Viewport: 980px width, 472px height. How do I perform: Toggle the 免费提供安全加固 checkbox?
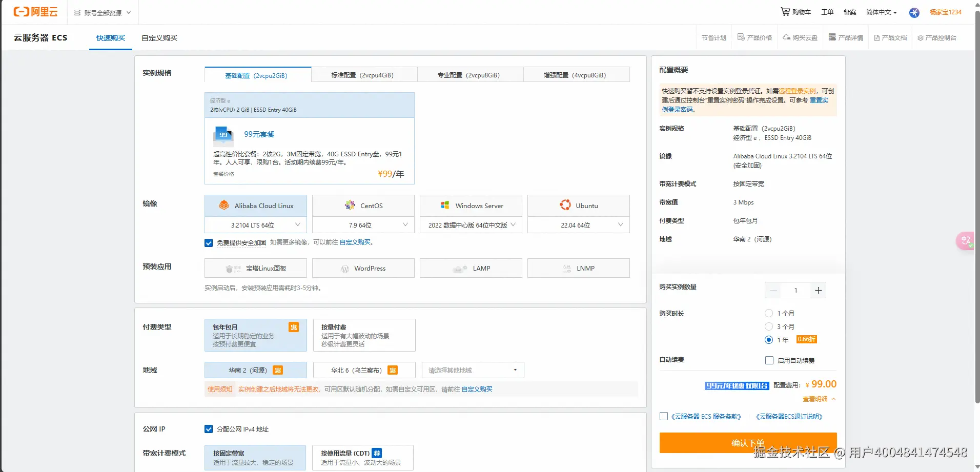pos(209,243)
